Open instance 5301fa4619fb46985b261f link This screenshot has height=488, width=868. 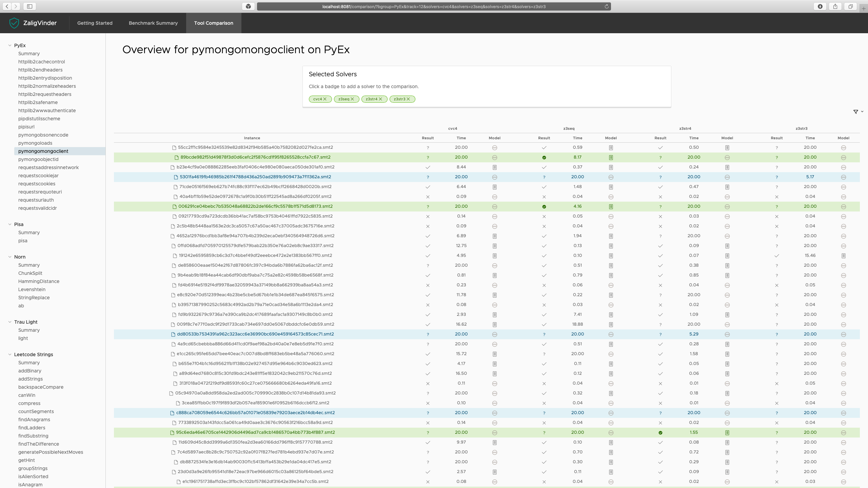pos(255,177)
